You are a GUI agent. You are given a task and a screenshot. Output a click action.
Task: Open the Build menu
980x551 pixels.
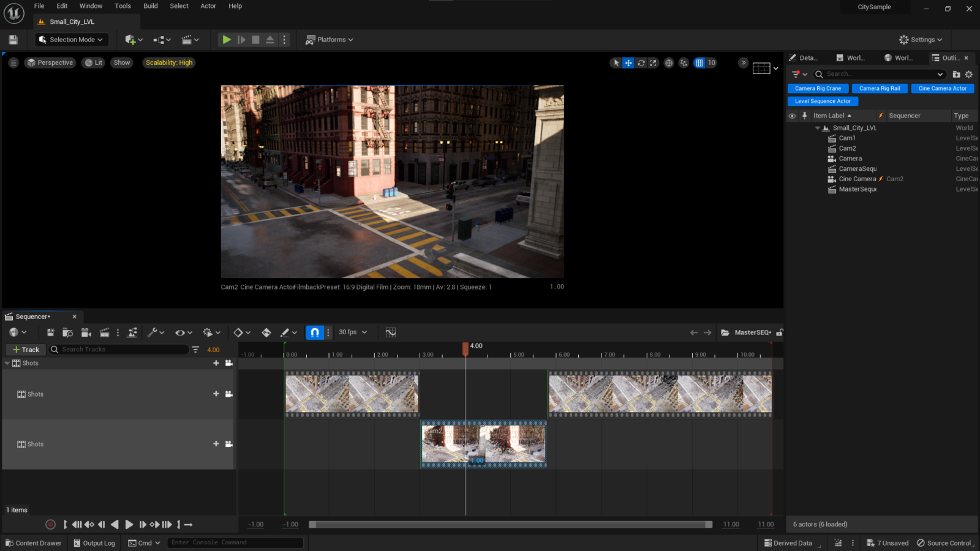150,6
